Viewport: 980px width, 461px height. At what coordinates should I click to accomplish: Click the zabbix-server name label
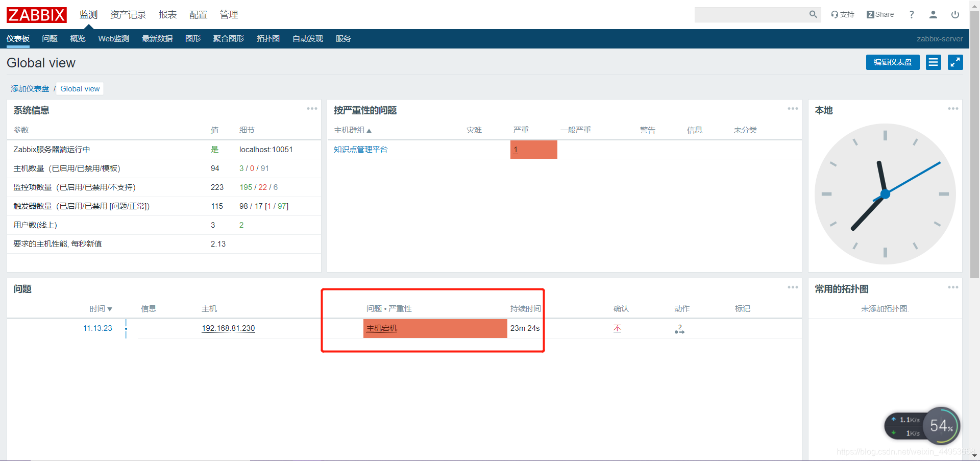940,39
